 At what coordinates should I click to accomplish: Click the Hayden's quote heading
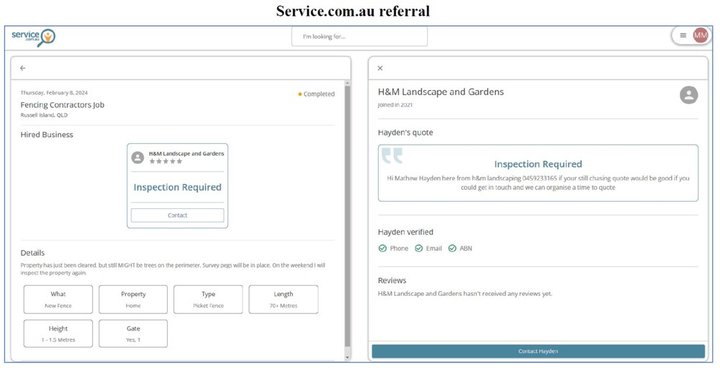coord(405,133)
